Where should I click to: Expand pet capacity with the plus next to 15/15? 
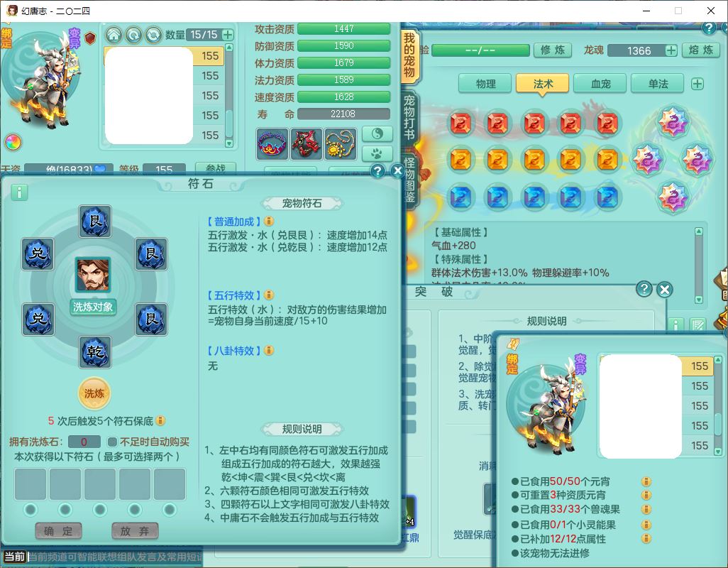pyautogui.click(x=228, y=35)
